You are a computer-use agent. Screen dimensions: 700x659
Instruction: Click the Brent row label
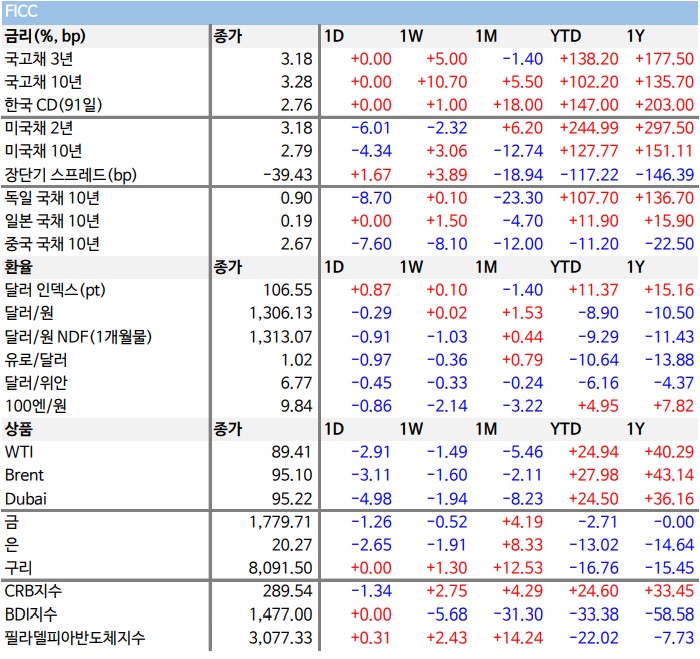25,475
